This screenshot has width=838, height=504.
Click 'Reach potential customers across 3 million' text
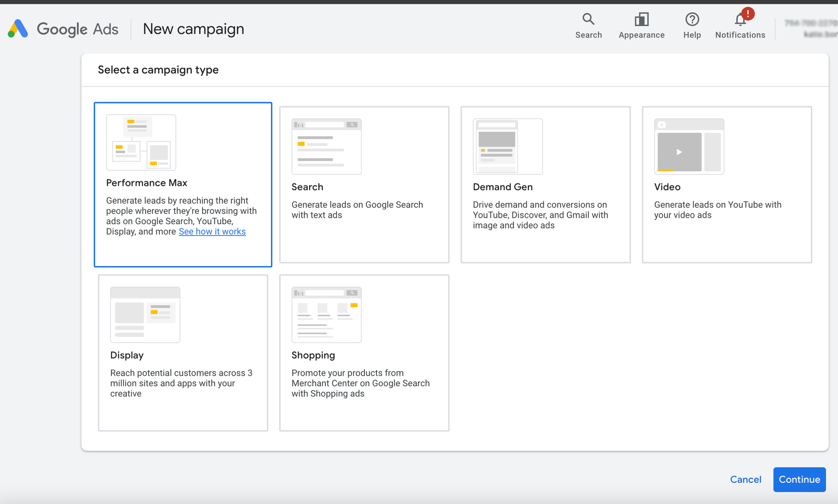(x=181, y=383)
